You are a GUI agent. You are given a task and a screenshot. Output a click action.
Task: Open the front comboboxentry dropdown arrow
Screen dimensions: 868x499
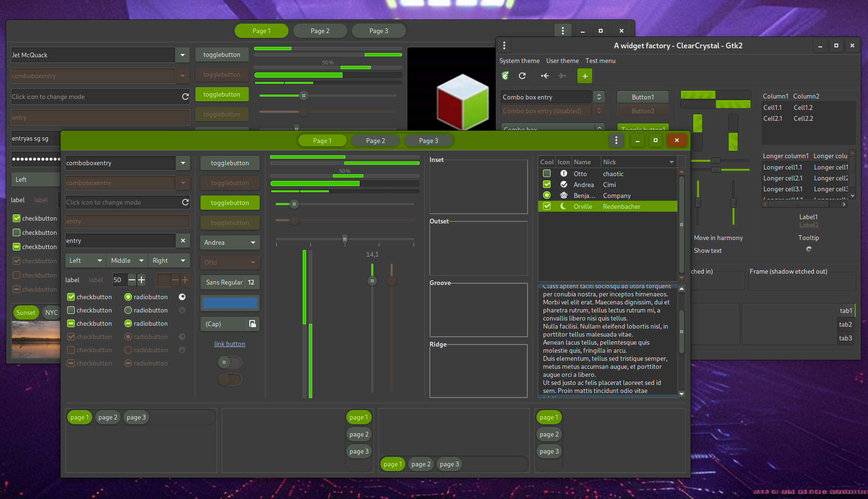pos(183,163)
